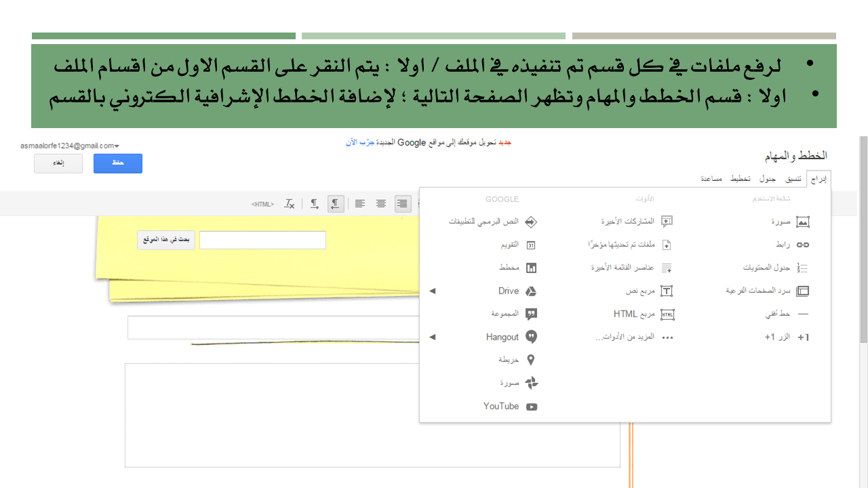Toggle right text alignment in toolbar
868x488 pixels.
[x=403, y=203]
